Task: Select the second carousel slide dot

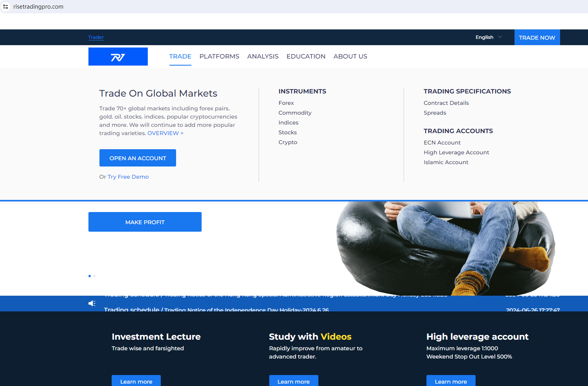Action: (94, 276)
